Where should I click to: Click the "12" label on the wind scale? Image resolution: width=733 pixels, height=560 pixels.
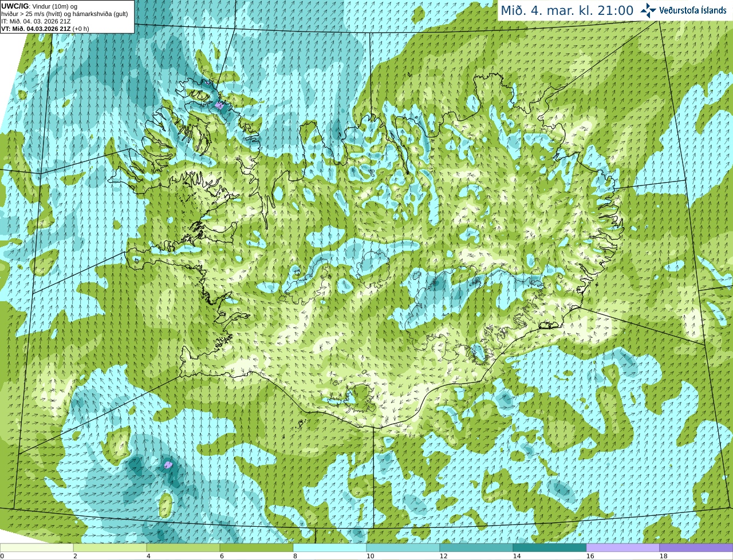pyautogui.click(x=444, y=556)
